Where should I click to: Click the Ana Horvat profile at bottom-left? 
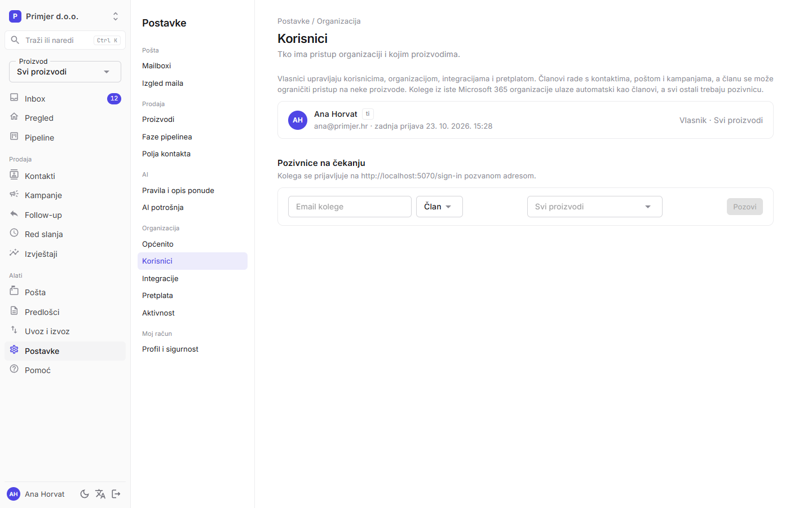coord(36,494)
